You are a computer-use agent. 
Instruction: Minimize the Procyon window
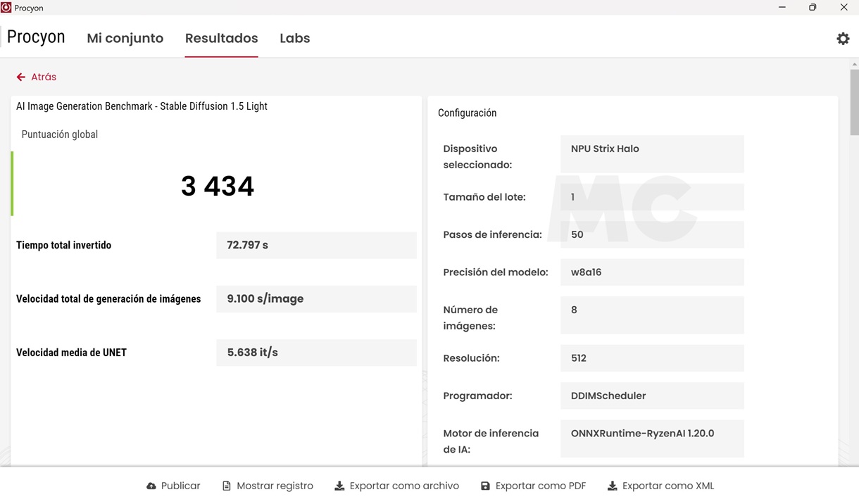click(782, 8)
